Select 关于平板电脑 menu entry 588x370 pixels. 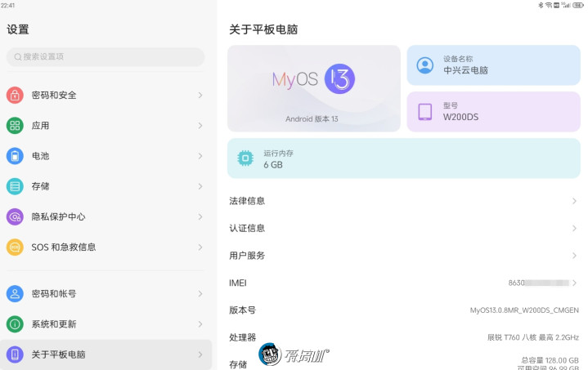pos(105,354)
